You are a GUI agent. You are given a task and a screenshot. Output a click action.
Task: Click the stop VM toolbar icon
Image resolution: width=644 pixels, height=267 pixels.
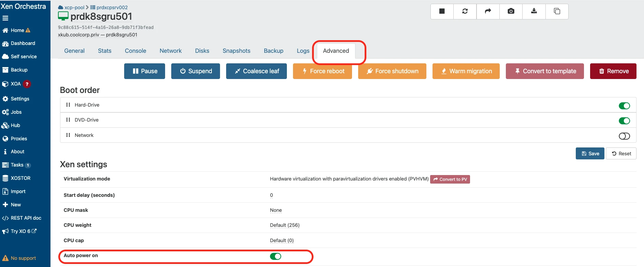click(442, 11)
